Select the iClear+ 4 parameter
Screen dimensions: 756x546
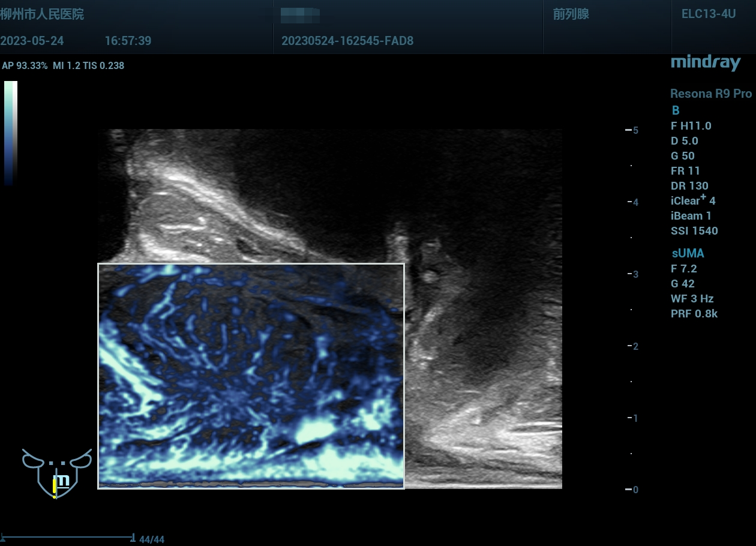(693, 200)
